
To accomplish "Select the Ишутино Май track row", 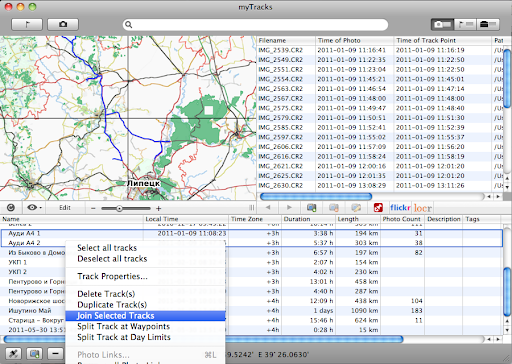I will (x=251, y=311).
